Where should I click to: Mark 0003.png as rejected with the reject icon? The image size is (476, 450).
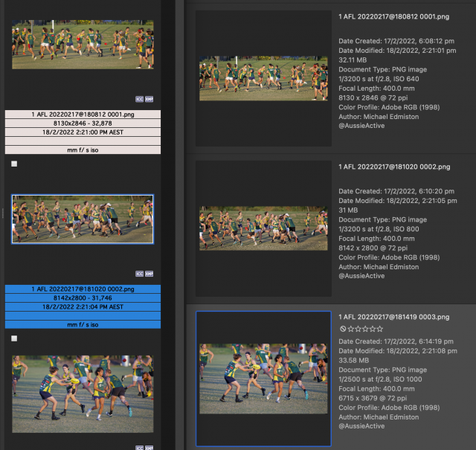tap(343, 329)
